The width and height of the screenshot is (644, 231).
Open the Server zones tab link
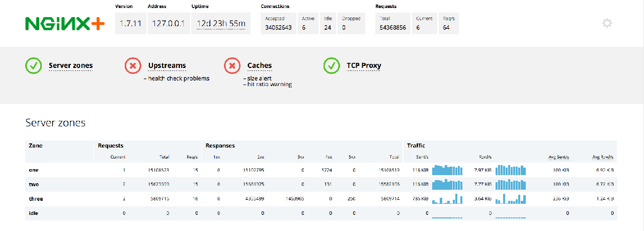(x=70, y=65)
